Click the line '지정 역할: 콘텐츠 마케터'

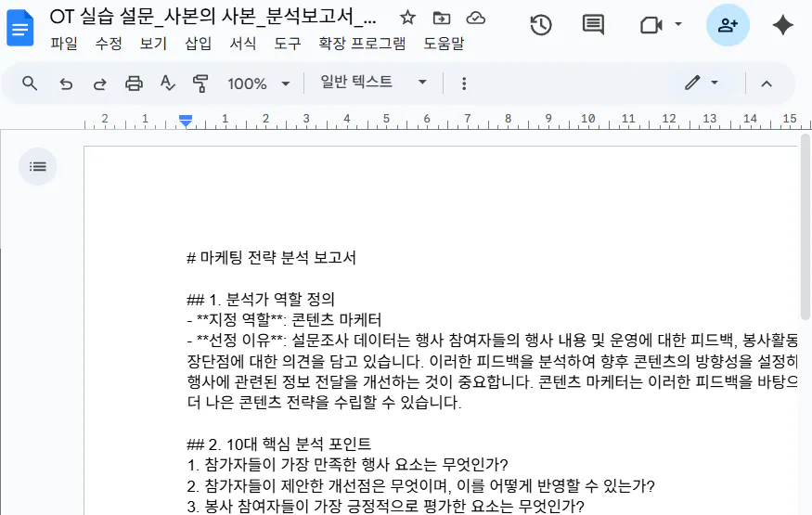click(x=284, y=320)
